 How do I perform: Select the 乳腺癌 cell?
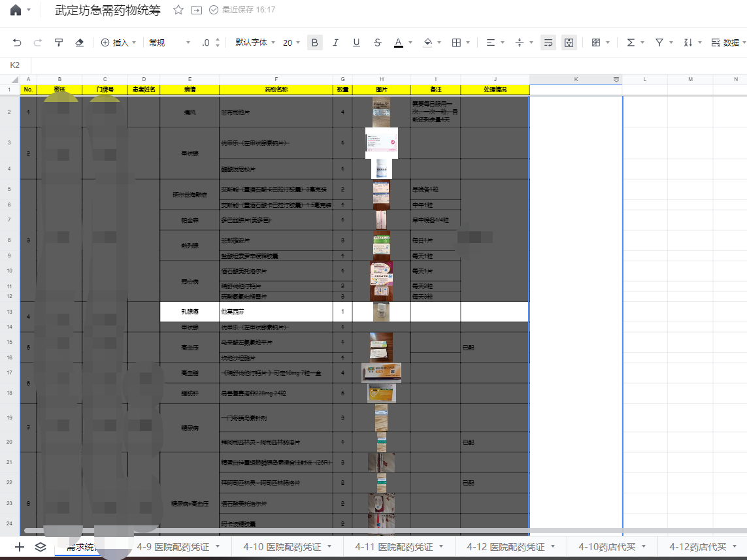(190, 312)
